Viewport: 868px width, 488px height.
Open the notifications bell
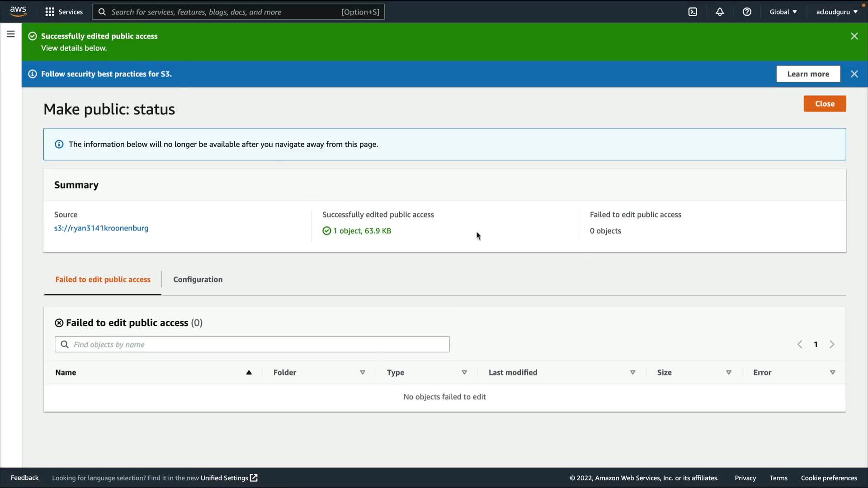(720, 12)
